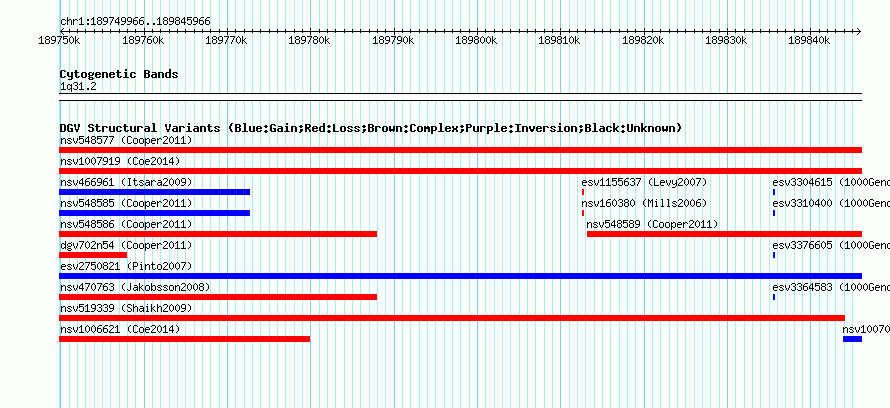Image resolution: width=890 pixels, height=408 pixels.
Task: Open variant label nsv548589 (Cooper2011)
Action: click(x=652, y=224)
